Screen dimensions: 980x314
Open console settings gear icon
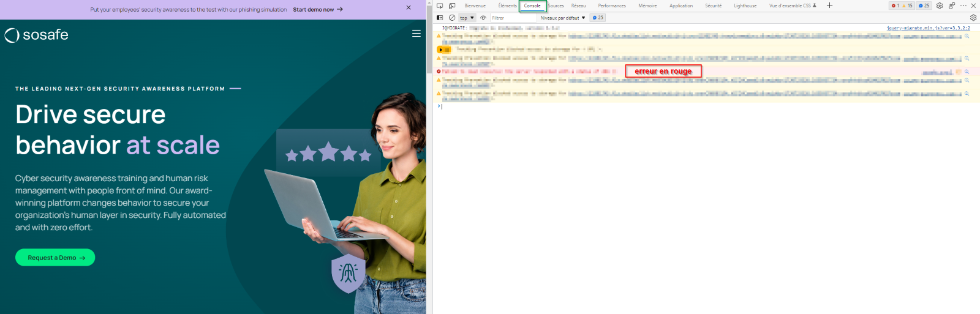coord(973,18)
